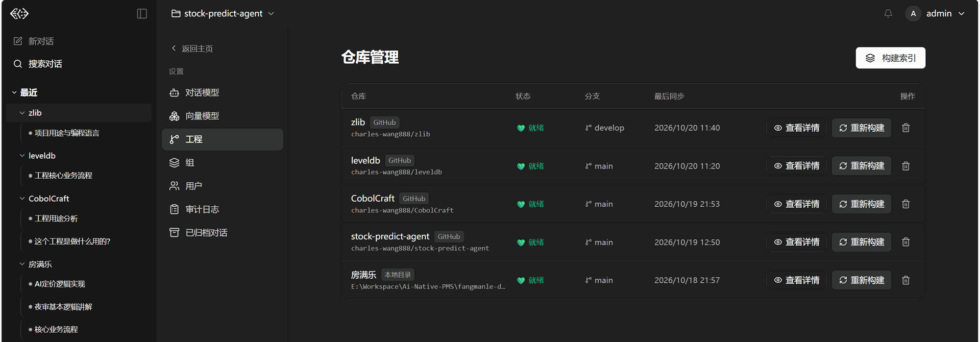The height and width of the screenshot is (342, 980).
Task: Rebuild the zlib repository
Action: (862, 128)
